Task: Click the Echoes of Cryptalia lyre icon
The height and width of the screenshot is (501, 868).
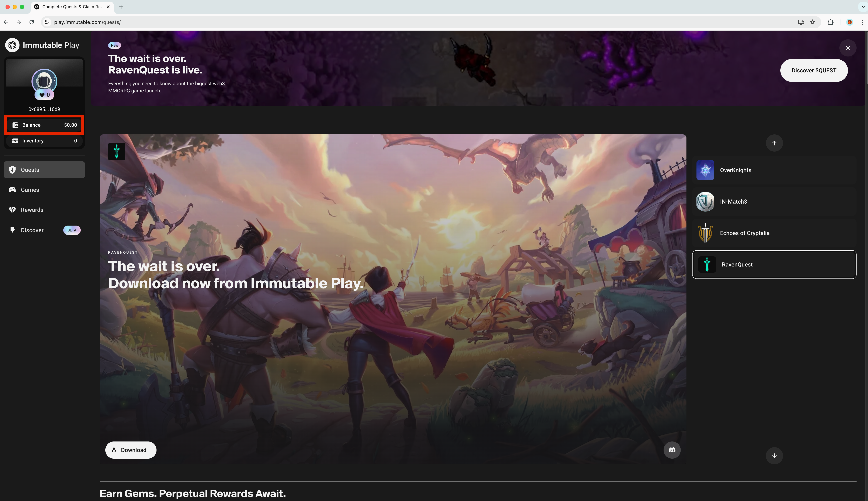Action: click(x=705, y=233)
